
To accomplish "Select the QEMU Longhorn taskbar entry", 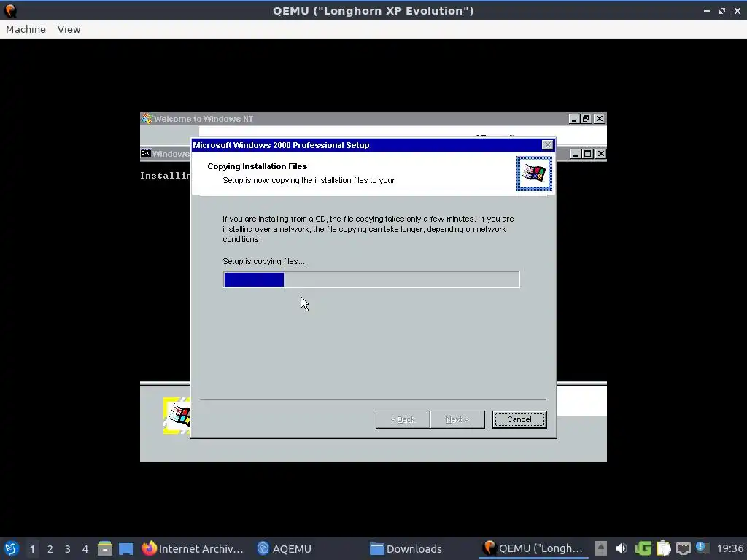I will click(533, 548).
